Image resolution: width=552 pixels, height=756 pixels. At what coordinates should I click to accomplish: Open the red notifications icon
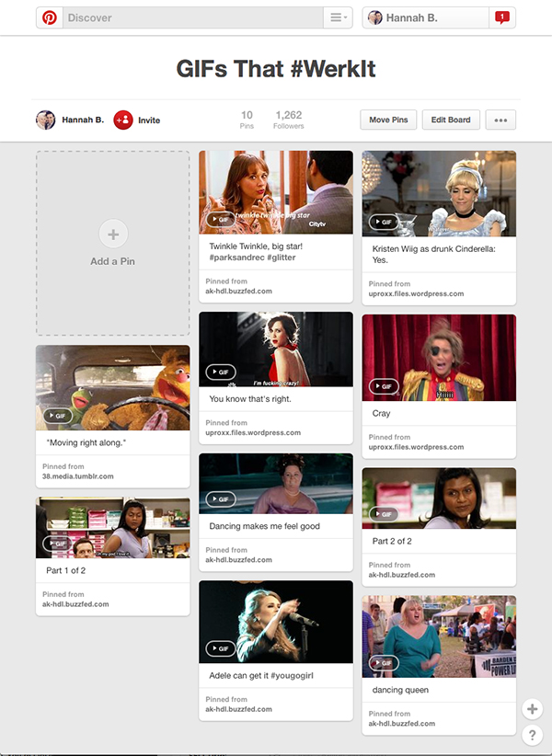pos(502,17)
